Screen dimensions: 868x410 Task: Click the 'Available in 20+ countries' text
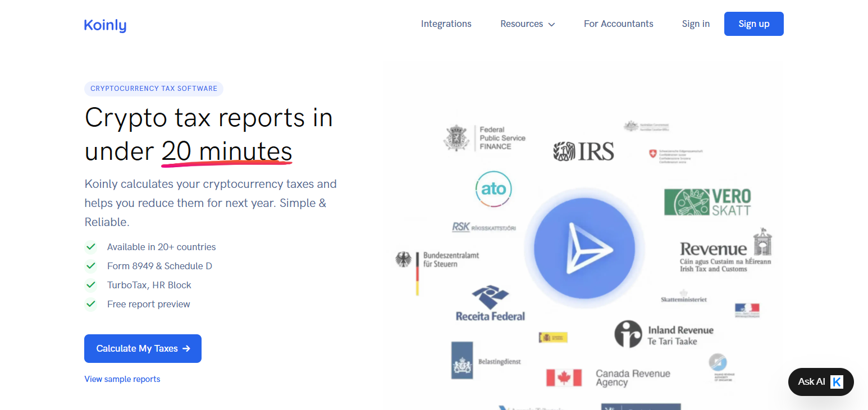point(162,247)
